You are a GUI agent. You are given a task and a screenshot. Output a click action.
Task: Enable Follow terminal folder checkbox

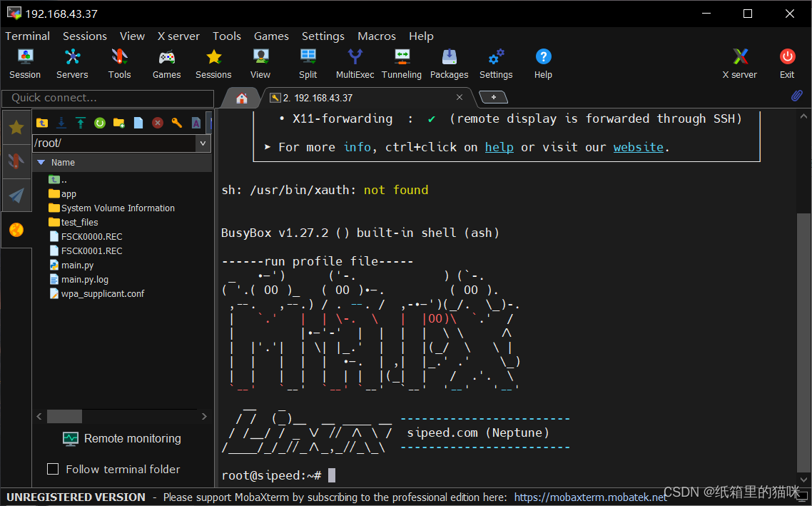(x=53, y=469)
